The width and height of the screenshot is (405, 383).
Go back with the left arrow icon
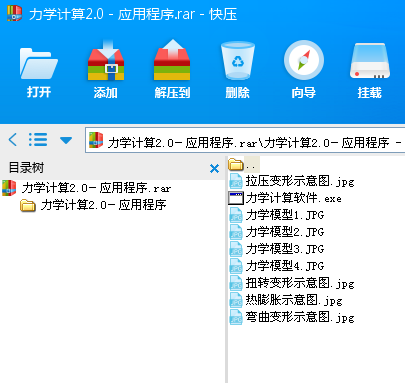(13, 140)
